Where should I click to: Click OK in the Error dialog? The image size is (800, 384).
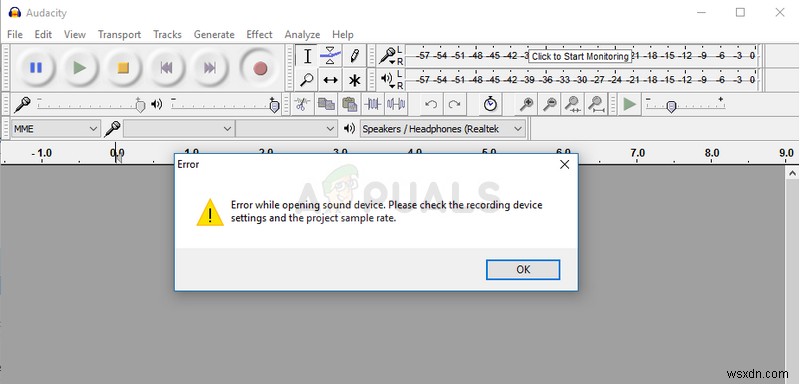coord(523,269)
